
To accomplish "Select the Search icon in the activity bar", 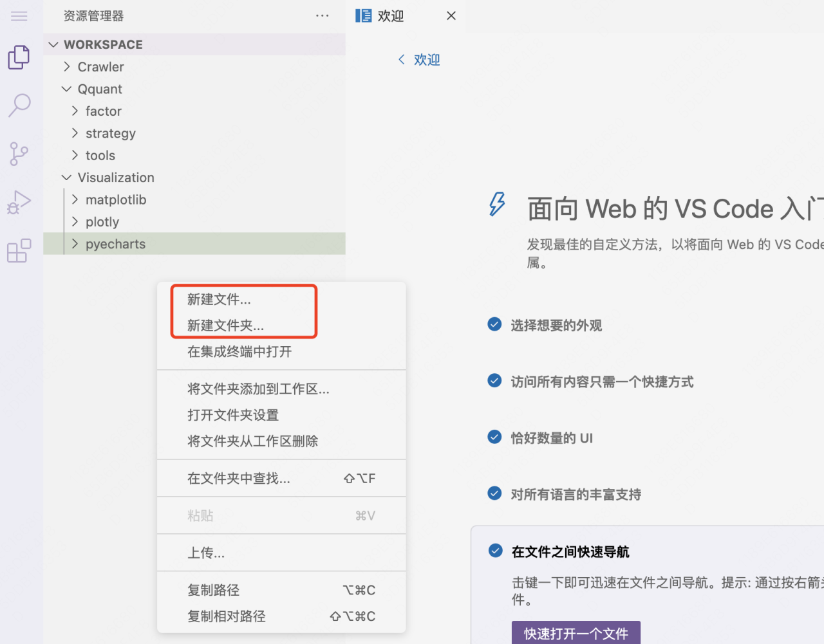I will click(19, 104).
